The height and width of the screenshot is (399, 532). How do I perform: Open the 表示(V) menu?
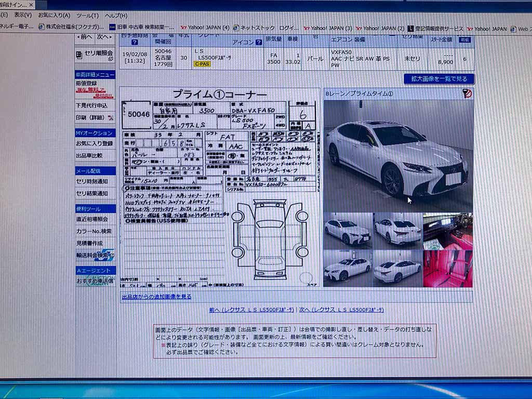coord(22,15)
